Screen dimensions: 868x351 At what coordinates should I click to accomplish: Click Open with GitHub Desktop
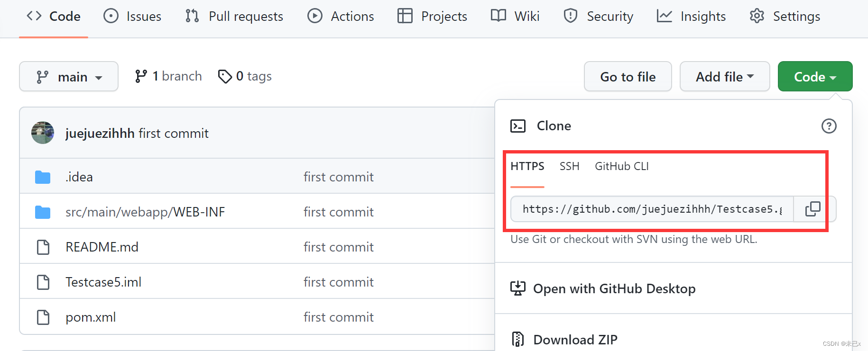point(614,288)
